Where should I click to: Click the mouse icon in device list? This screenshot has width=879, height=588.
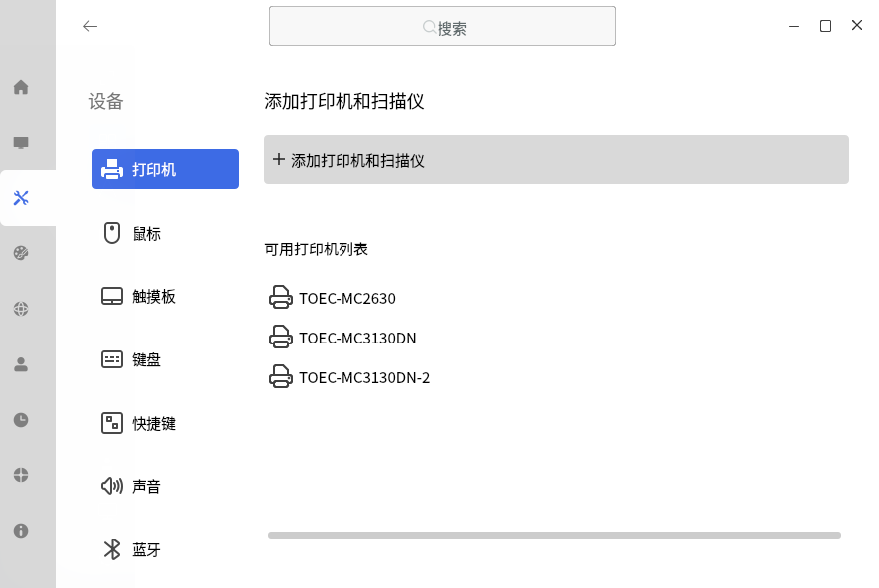coord(112,233)
